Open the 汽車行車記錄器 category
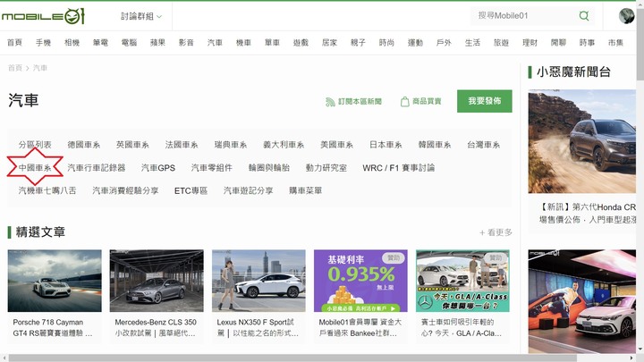The image size is (644, 362). point(96,168)
